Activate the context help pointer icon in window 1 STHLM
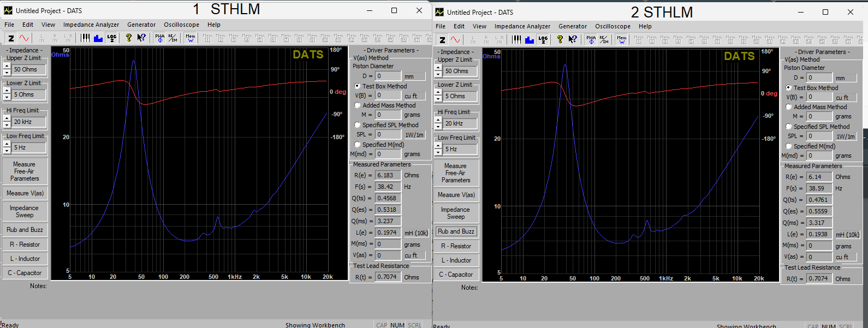 pyautogui.click(x=142, y=38)
